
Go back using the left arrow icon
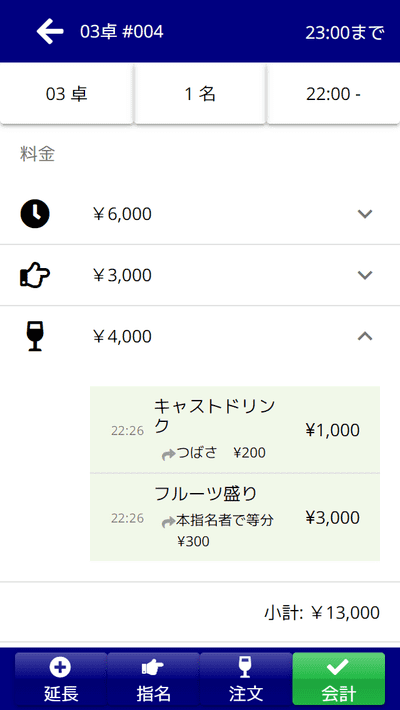(x=50, y=32)
